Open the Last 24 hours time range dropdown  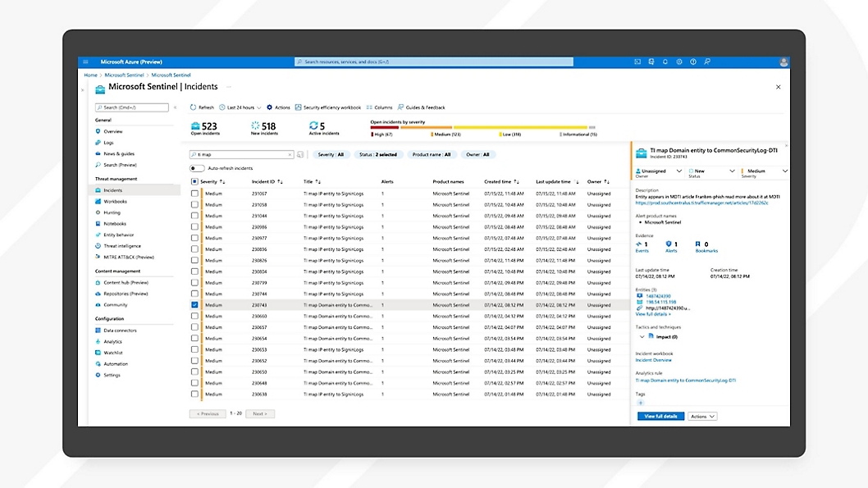(240, 107)
